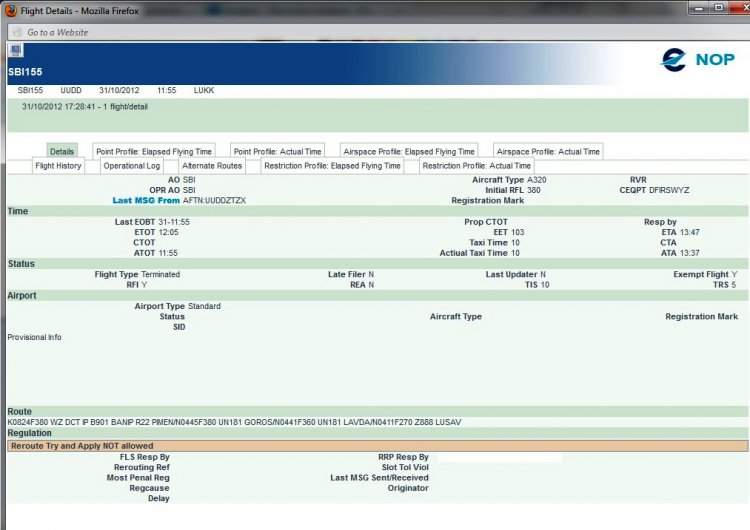
Task: Open the Alternate Routes tab
Action: pos(212,166)
